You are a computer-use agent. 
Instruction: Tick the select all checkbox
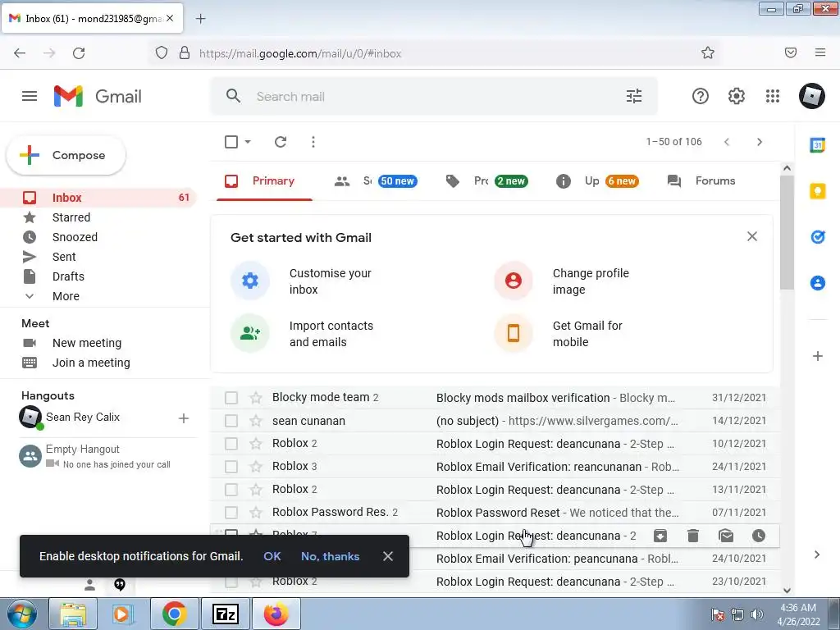pyautogui.click(x=231, y=142)
